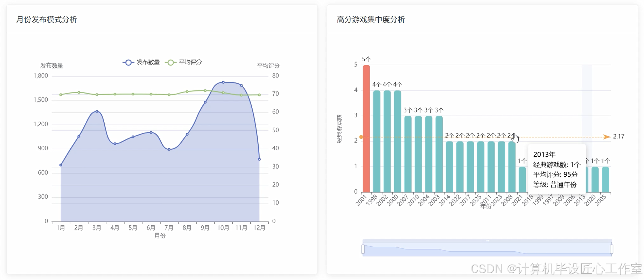Click the 2022 bar in the chart
The image size is (644, 280).
point(460,167)
